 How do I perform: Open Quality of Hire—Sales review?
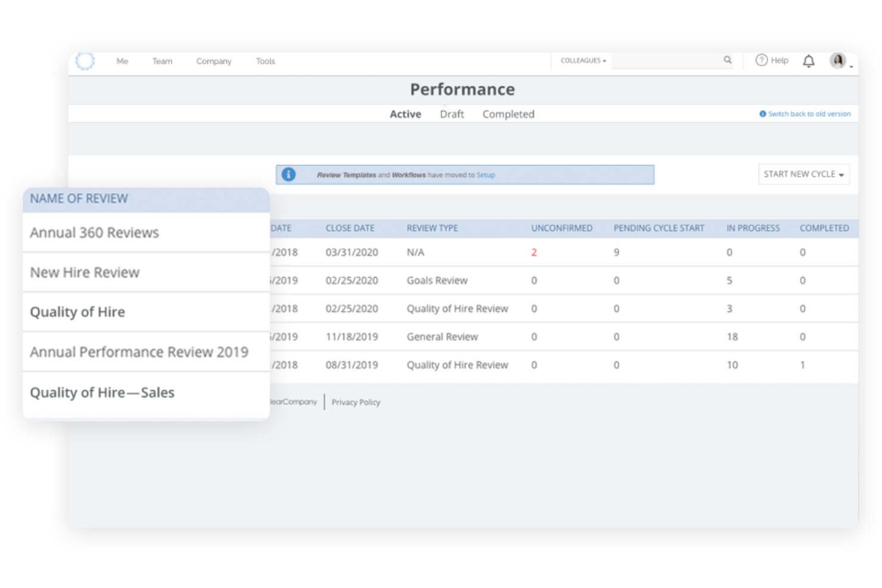[102, 393]
